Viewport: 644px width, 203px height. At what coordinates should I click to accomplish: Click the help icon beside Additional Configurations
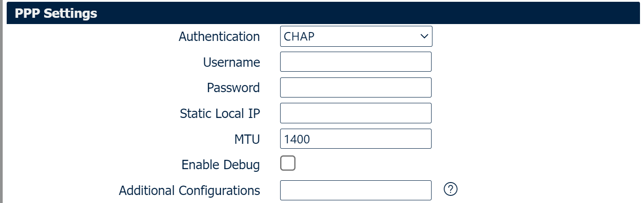pyautogui.click(x=451, y=190)
